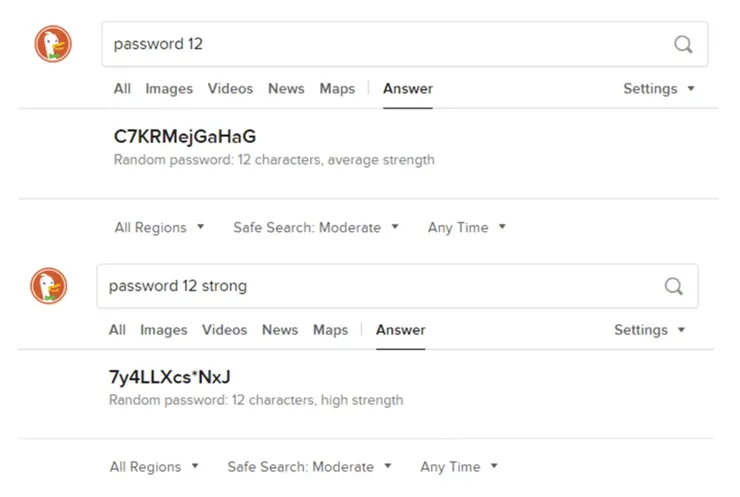Open the bottom Any Time filter
This screenshot has width=740, height=497.
tap(459, 467)
